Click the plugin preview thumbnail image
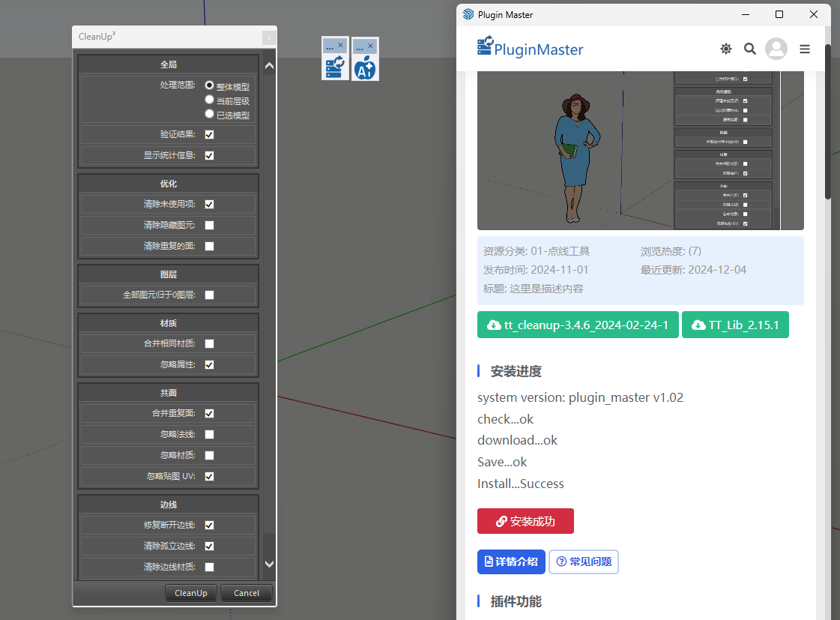840x620 pixels. coord(640,150)
